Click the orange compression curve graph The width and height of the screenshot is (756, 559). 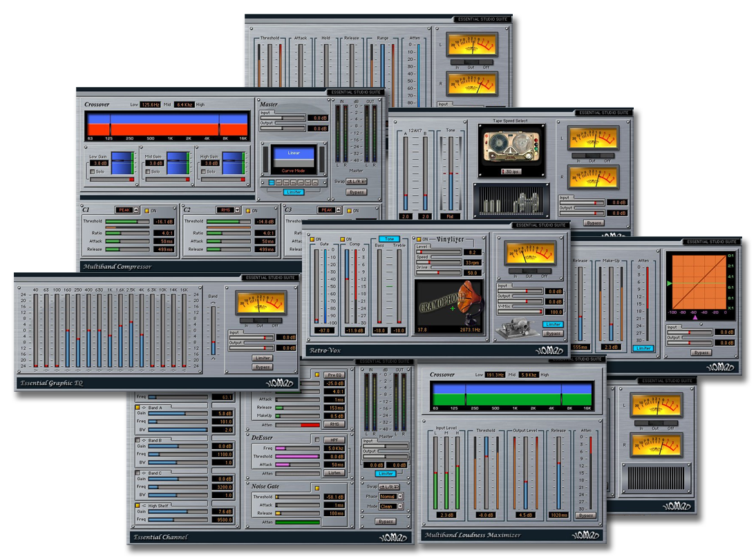699,283
